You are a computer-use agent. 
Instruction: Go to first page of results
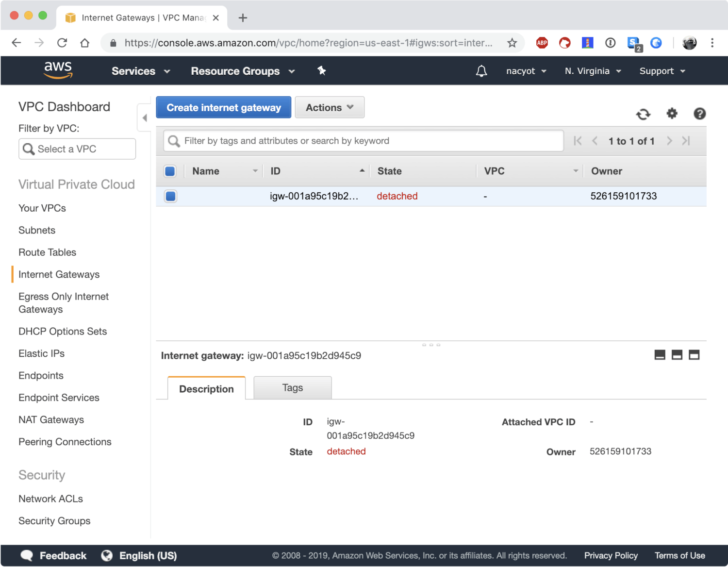[578, 141]
